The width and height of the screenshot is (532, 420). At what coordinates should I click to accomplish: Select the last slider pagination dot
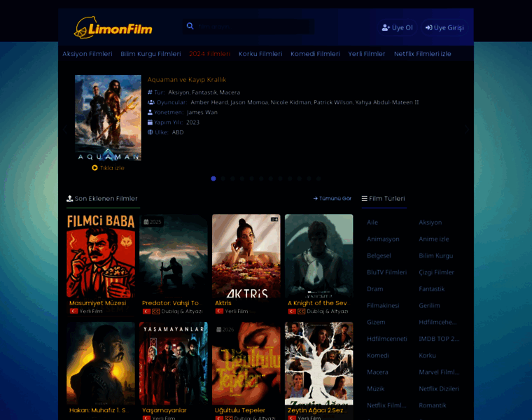[318, 178]
